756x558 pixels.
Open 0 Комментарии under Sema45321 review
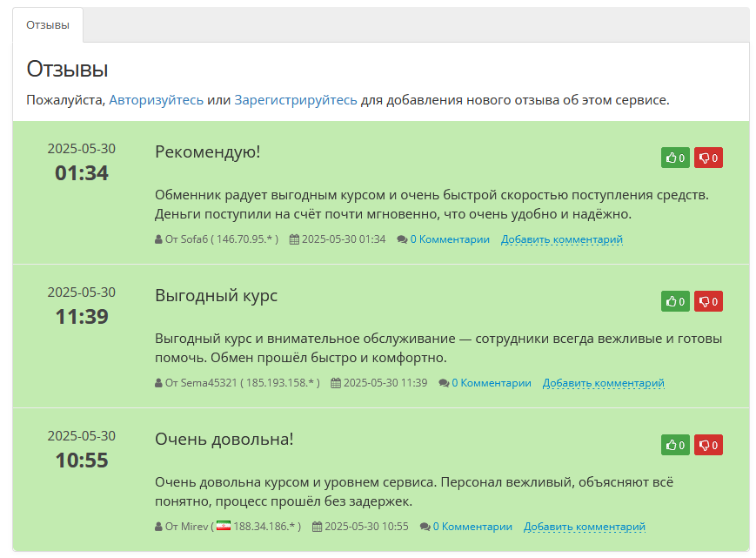tap(492, 383)
